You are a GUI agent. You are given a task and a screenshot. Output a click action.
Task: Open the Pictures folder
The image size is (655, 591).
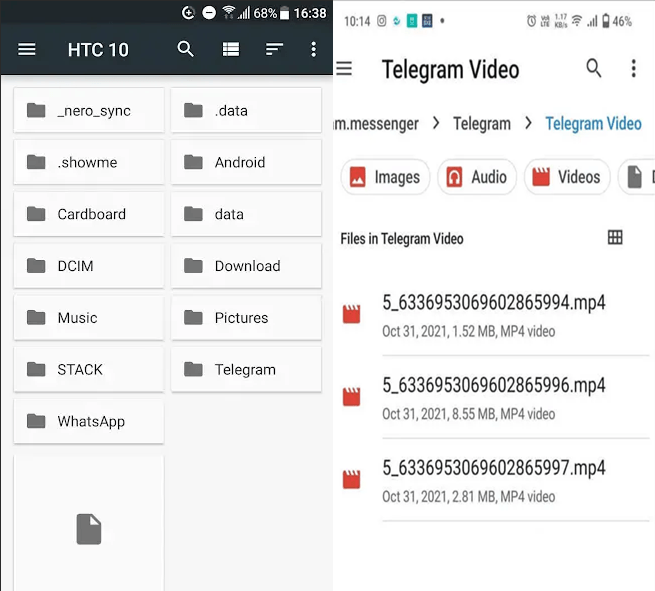coord(246,317)
